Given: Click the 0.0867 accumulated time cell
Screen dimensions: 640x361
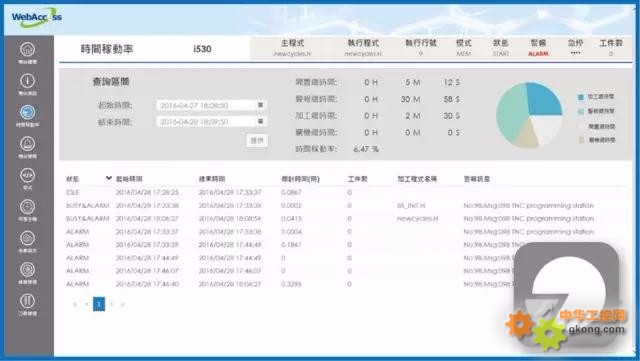Looking at the screenshot, I should tap(291, 192).
